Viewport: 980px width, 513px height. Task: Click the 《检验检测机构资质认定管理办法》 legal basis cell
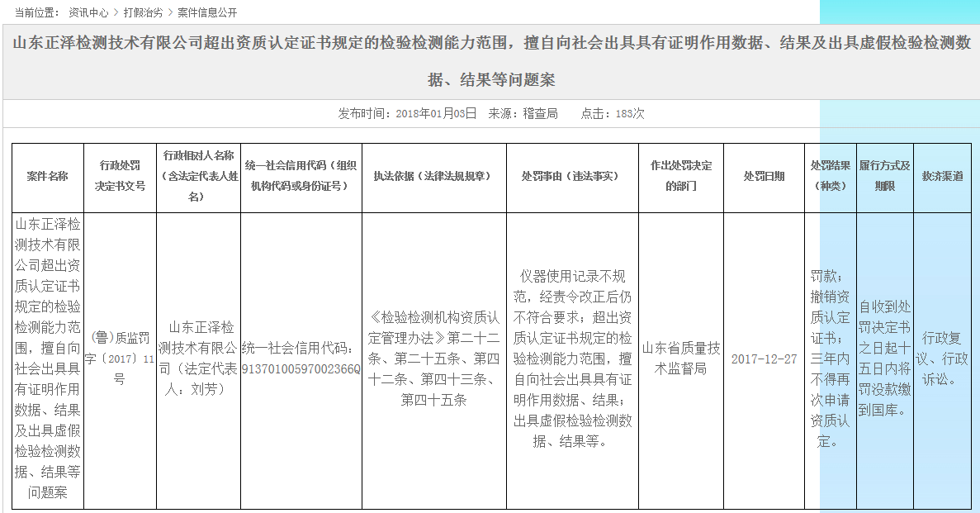433,359
